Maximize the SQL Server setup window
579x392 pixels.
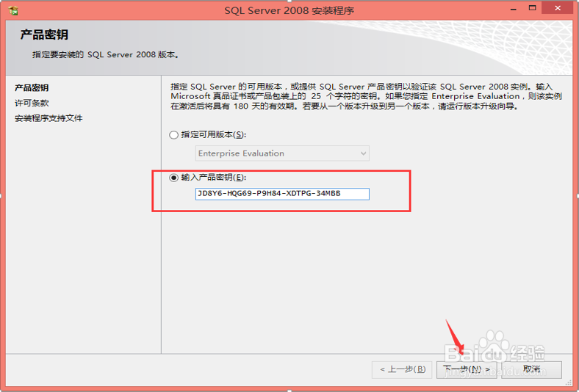[532, 8]
